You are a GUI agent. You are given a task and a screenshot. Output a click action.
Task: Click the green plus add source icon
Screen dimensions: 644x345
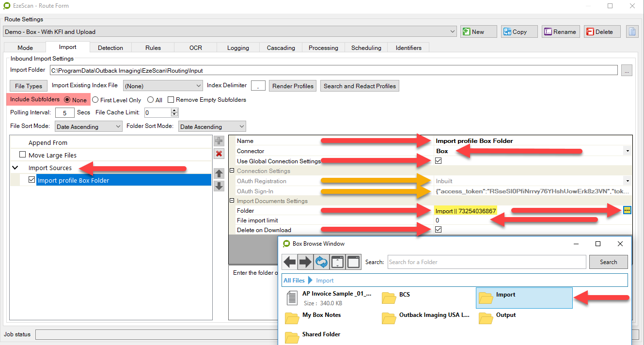point(219,141)
